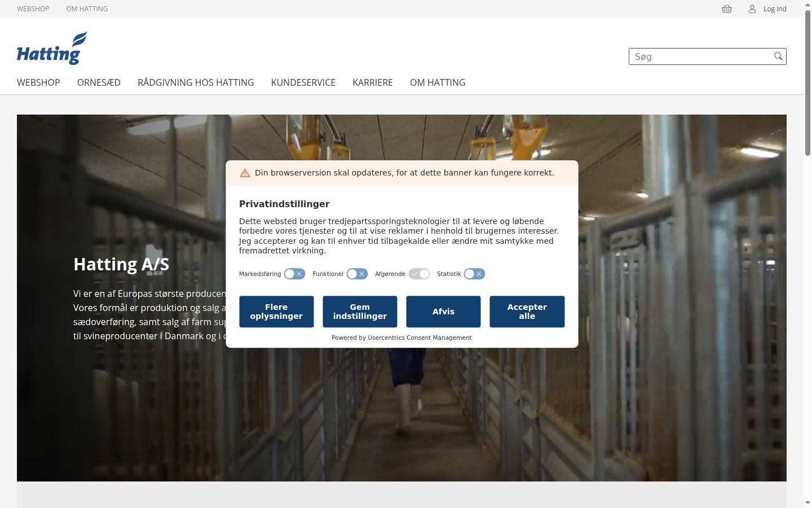Click OM HATTING link in top bar
Viewport: 812px width, 508px height.
pos(87,8)
